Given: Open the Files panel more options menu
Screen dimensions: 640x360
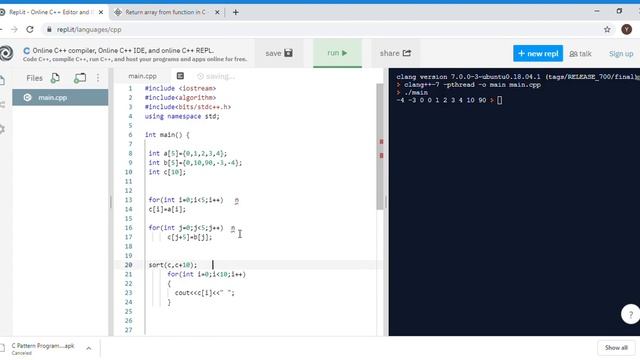Looking at the screenshot, I should coord(98,78).
